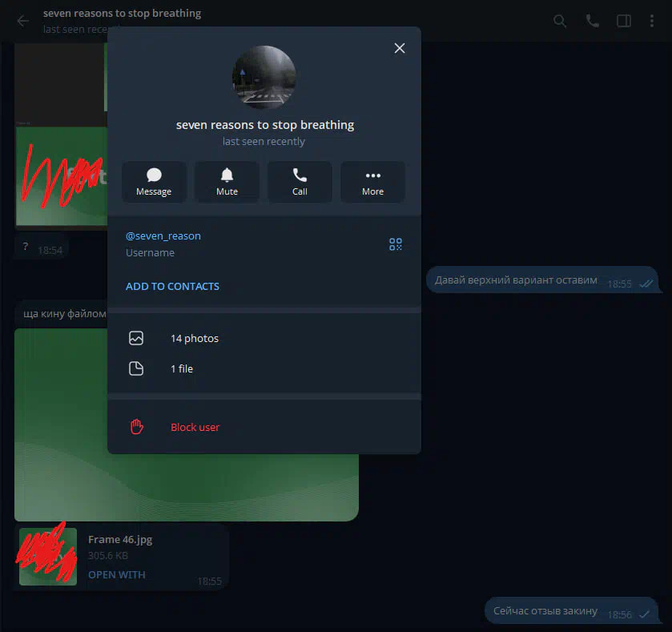Open the profile avatar photo
The height and width of the screenshot is (632, 672).
point(264,77)
